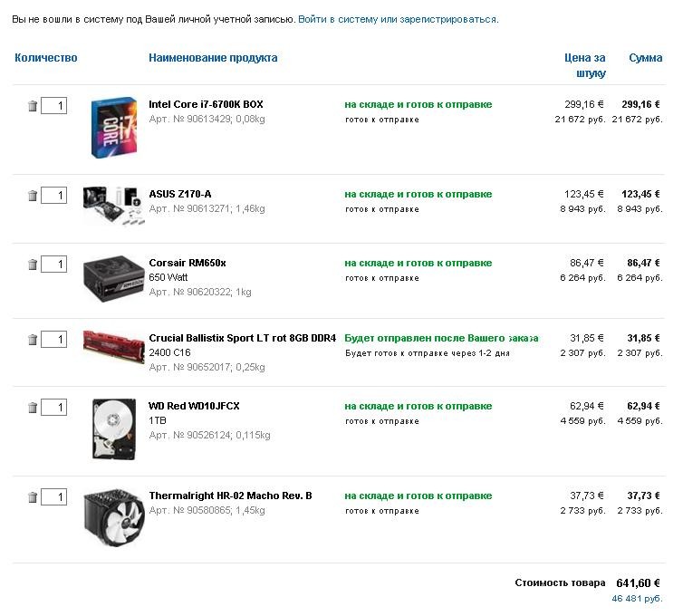This screenshot has width=683, height=616.
Task: Remove ASUS Z170-A via trash icon
Action: click(33, 196)
